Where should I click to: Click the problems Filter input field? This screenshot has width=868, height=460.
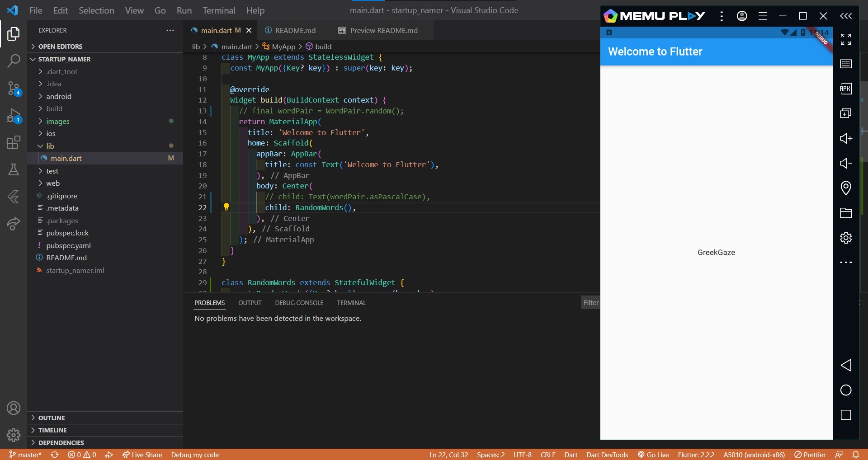point(590,303)
